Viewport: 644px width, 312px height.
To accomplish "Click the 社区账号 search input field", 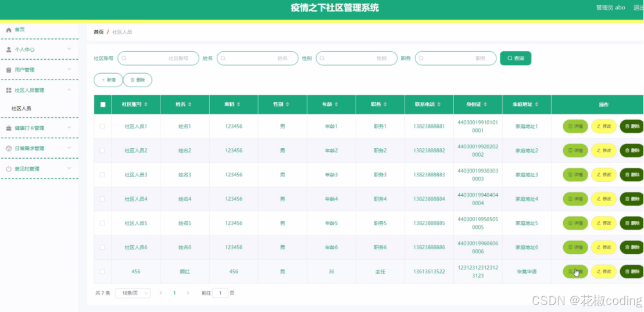I will pos(158,58).
